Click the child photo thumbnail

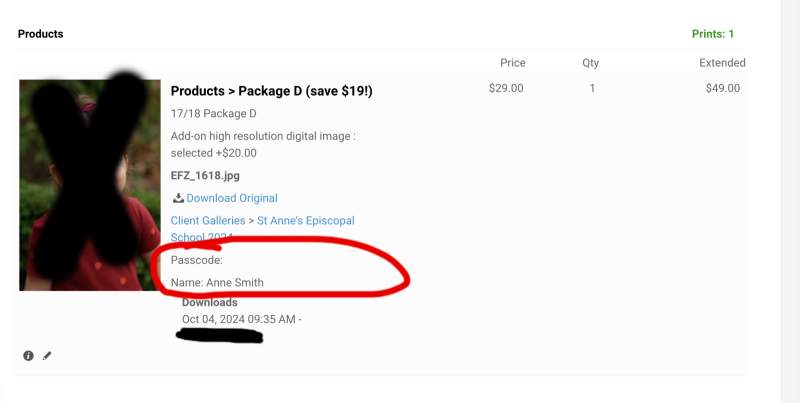coord(90,185)
